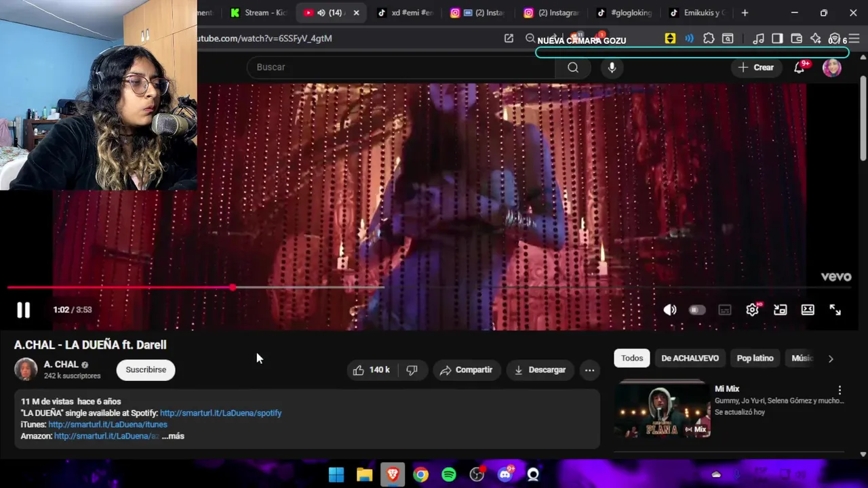Open File Explorer from the taskbar
The height and width of the screenshot is (488, 868).
click(365, 474)
